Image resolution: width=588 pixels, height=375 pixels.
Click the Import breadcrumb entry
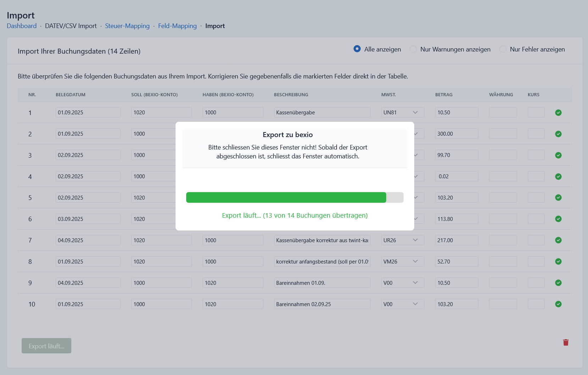(x=215, y=26)
